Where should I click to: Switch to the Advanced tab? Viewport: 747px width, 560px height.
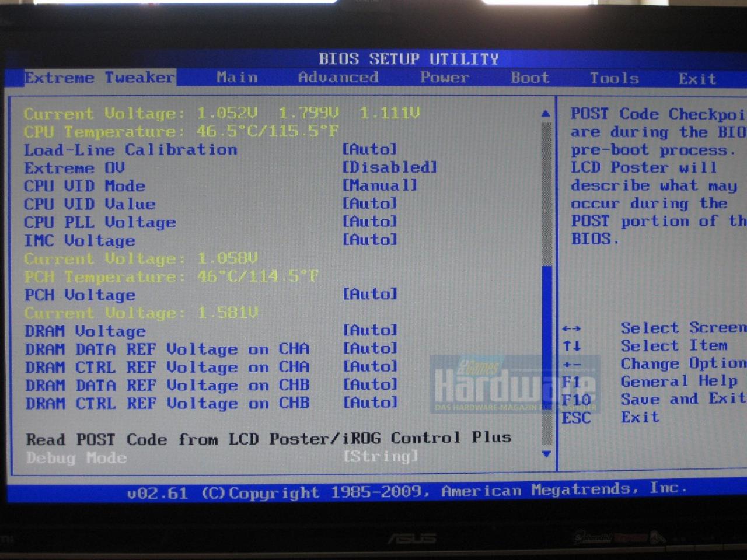[x=338, y=77]
